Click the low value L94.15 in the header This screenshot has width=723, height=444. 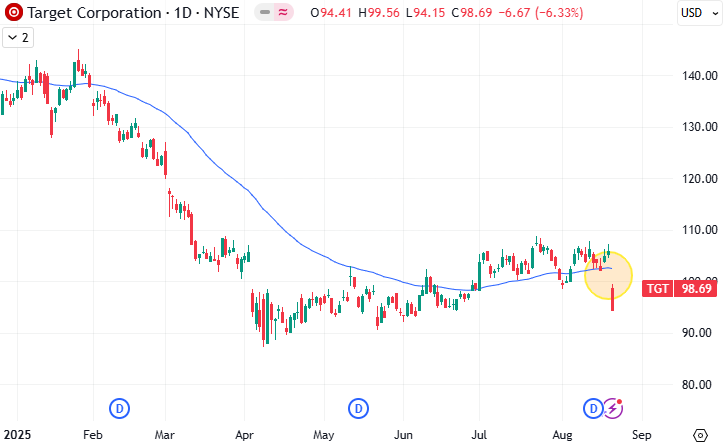[x=426, y=13]
